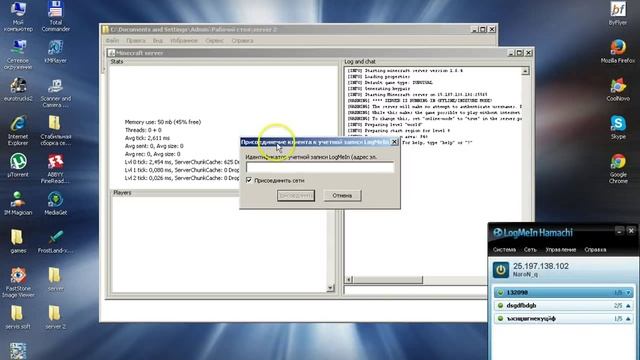The image size is (640, 360).
Task: Open the Мой компьютер desktop icon
Action: [x=18, y=16]
